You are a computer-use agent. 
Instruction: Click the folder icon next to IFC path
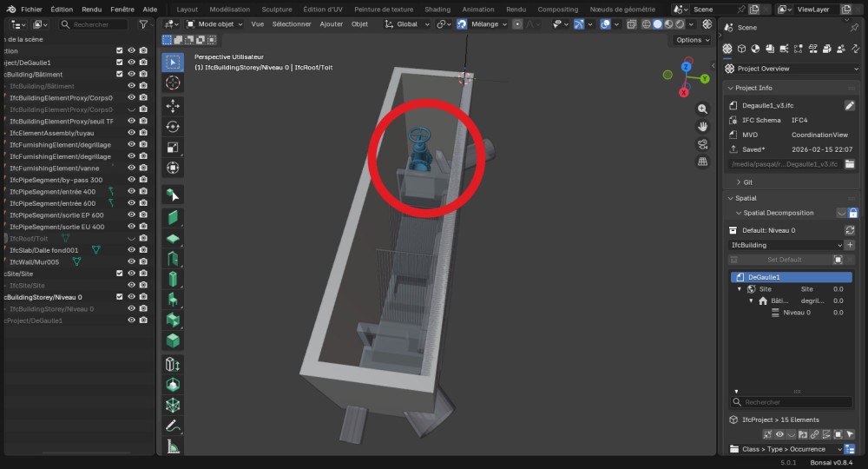[x=850, y=163]
